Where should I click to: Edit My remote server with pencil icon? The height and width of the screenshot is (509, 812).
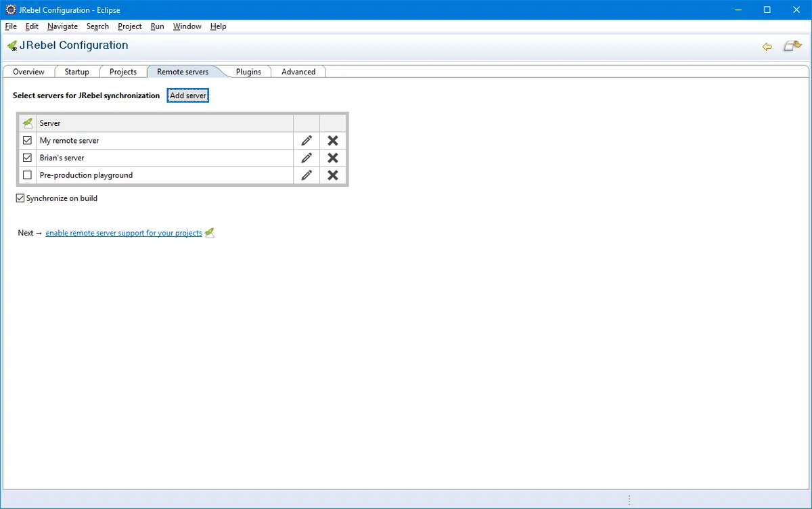(307, 141)
